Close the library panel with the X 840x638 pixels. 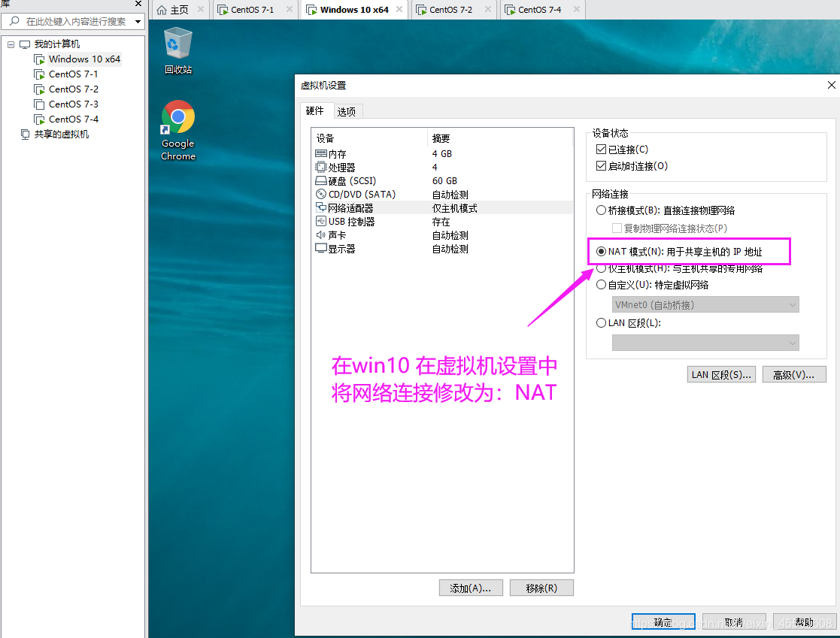138,4
